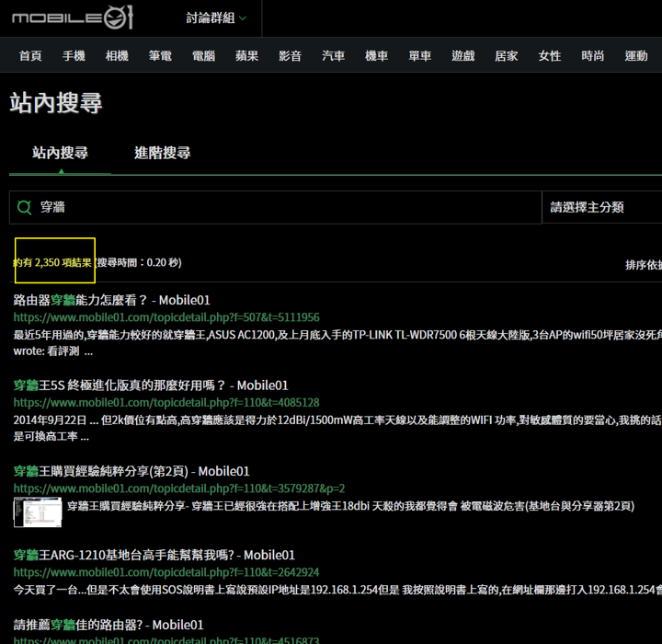The height and width of the screenshot is (644, 662).
Task: Open result 穿牆王ARG-1210基地台高手能幫幫我嗎?
Action: [x=154, y=555]
